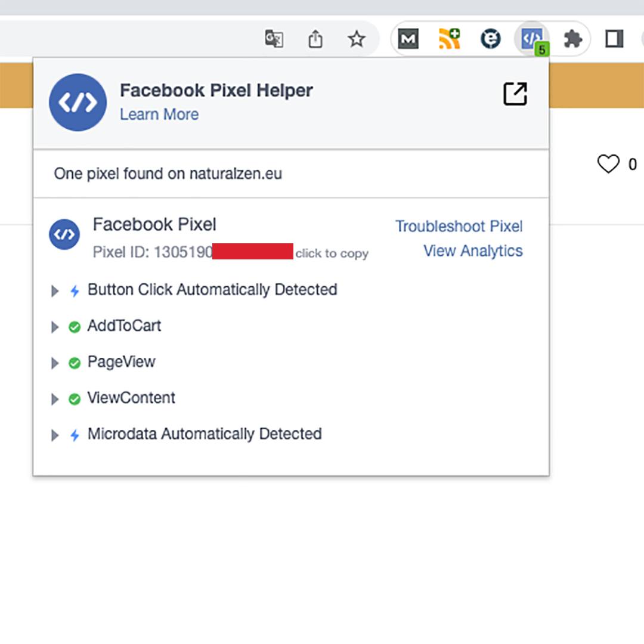Open the RSS feed extension icon
Image resolution: width=644 pixels, height=644 pixels.
(x=450, y=39)
